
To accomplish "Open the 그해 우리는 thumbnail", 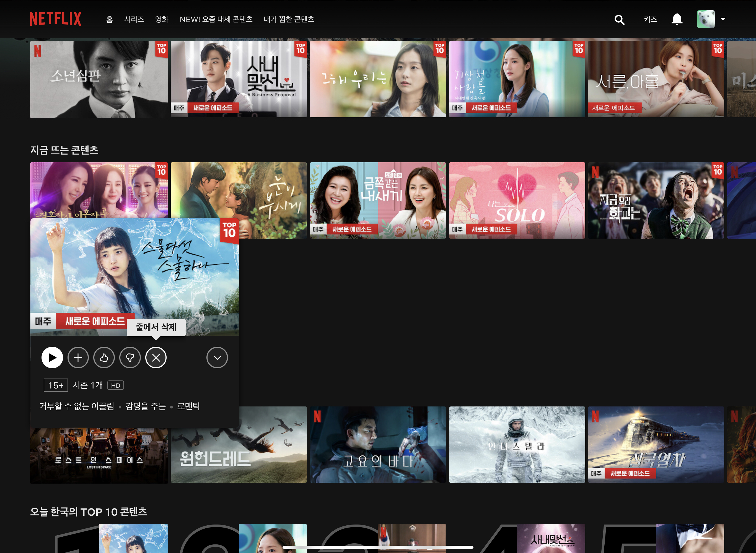I will pos(377,79).
